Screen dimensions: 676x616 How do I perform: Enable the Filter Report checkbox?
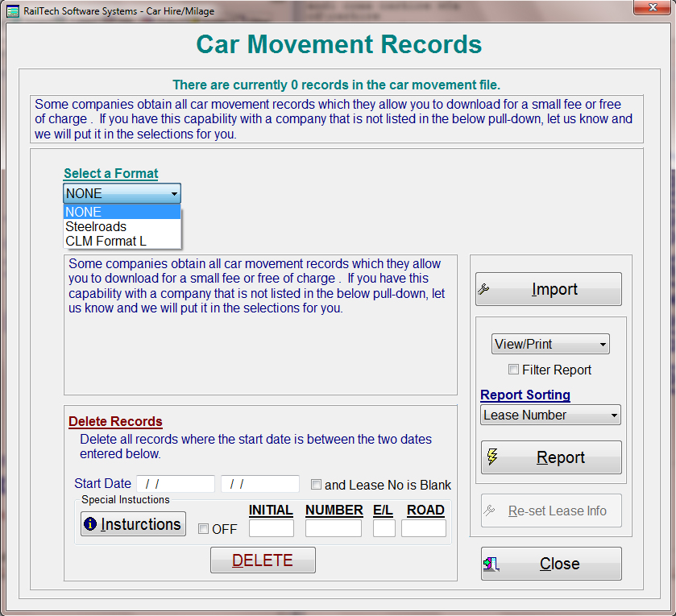click(513, 370)
